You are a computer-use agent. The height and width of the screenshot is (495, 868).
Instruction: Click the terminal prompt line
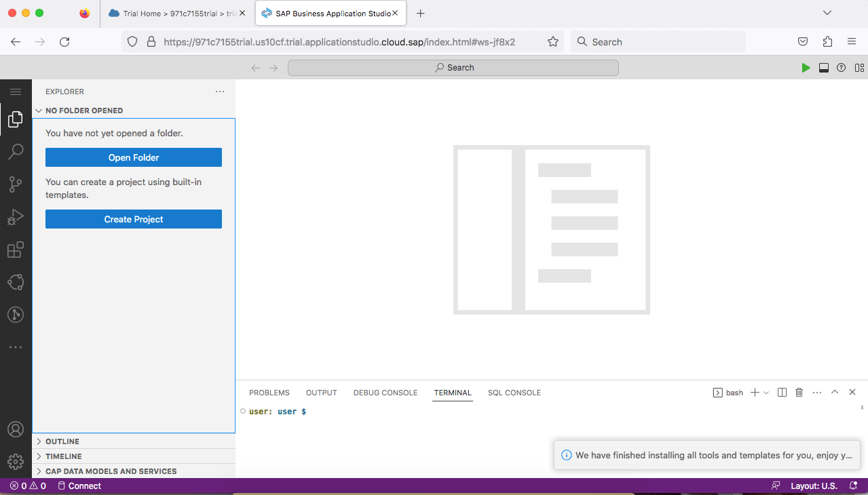pos(278,412)
